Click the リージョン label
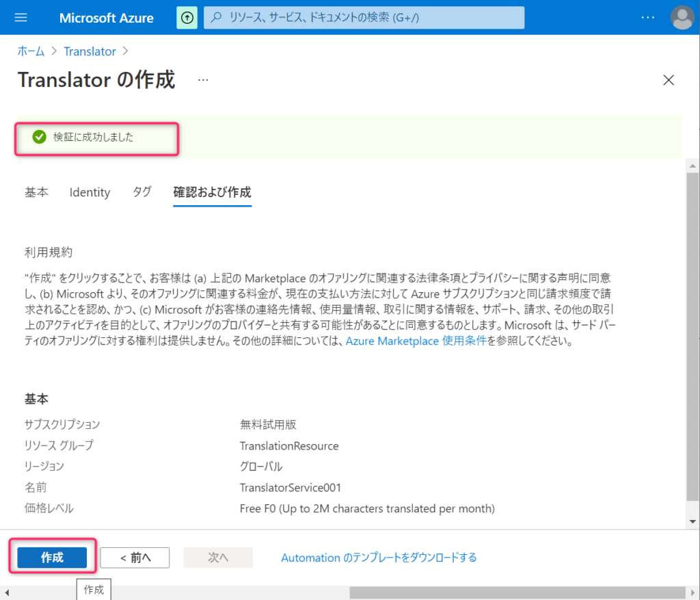 [x=44, y=467]
